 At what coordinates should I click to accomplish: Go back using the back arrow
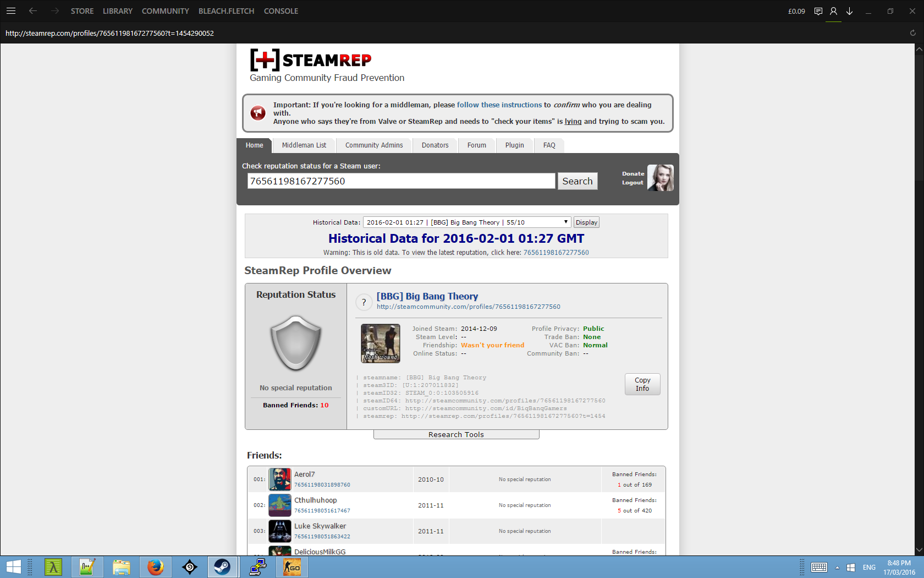tap(33, 11)
